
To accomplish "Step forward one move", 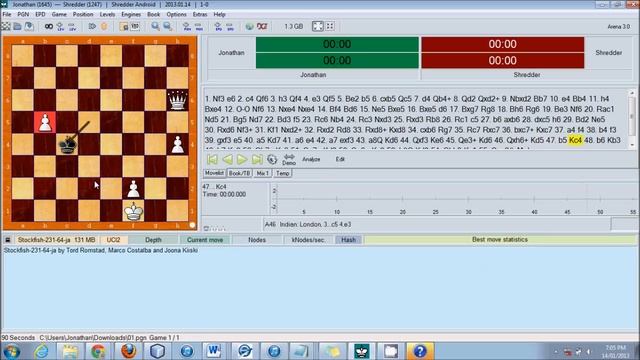I will point(242,159).
